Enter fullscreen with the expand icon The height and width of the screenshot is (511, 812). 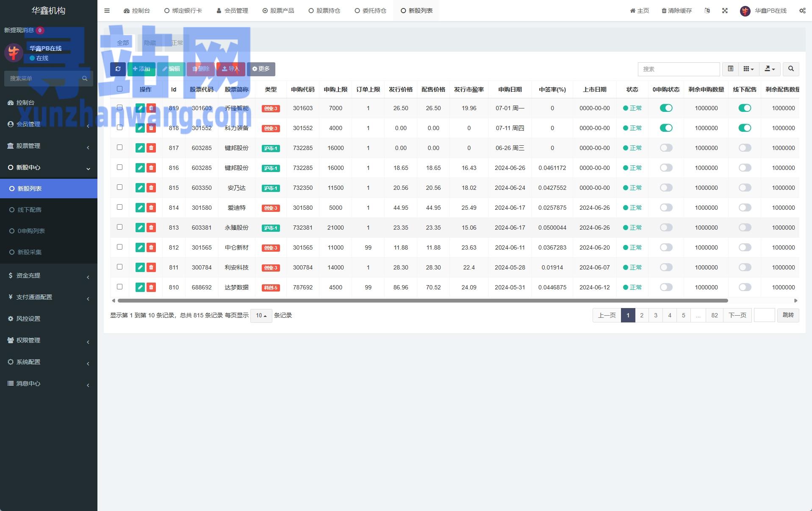[x=725, y=11]
